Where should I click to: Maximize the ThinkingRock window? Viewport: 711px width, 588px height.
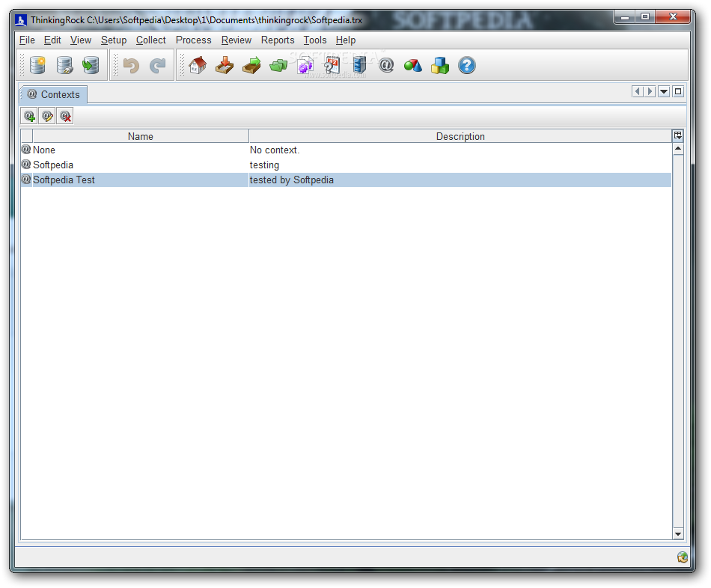645,17
